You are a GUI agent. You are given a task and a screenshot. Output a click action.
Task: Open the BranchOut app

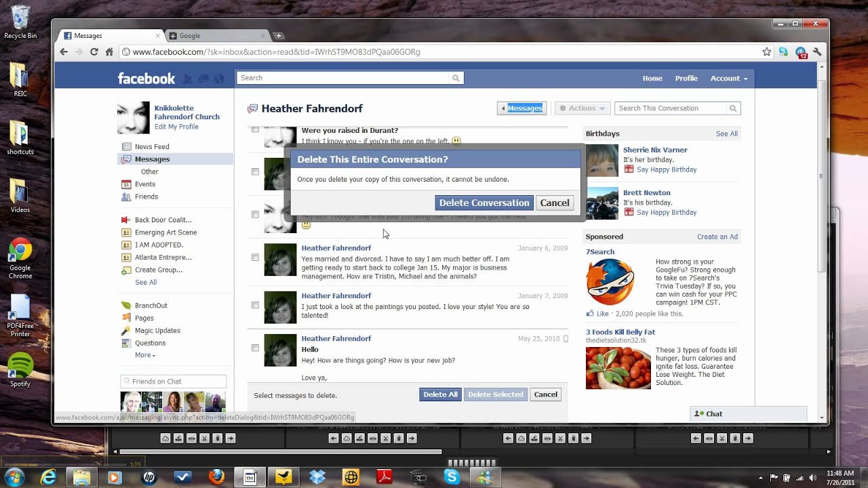tap(151, 306)
